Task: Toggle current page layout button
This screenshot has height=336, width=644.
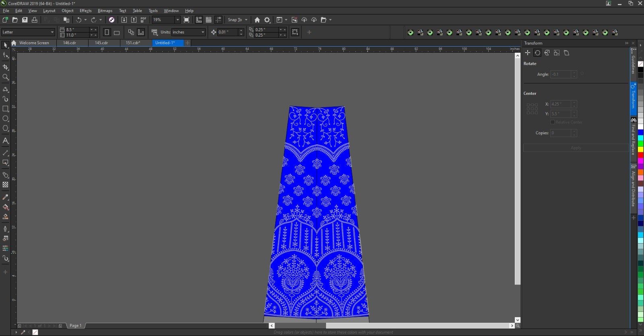Action: click(x=141, y=32)
